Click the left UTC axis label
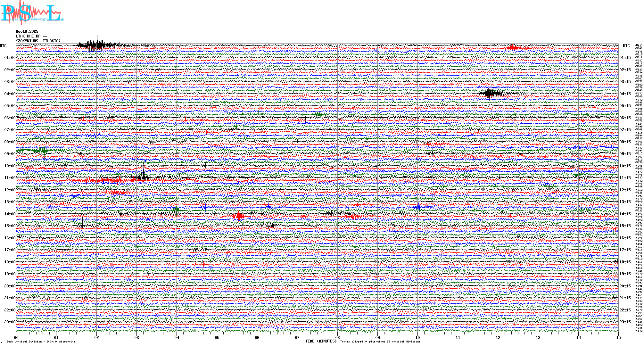Viewport: 644px width, 346px height. (3, 46)
